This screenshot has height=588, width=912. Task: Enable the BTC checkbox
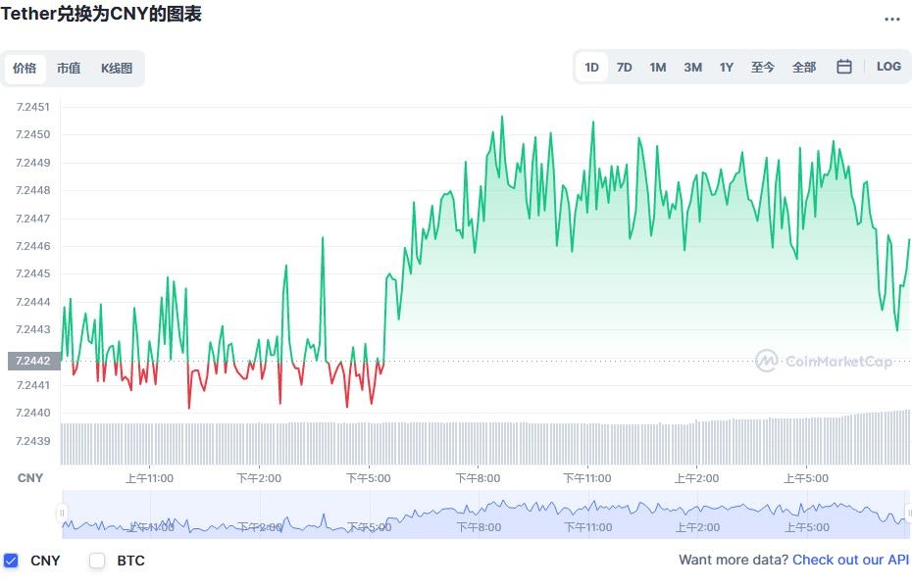[x=96, y=561]
